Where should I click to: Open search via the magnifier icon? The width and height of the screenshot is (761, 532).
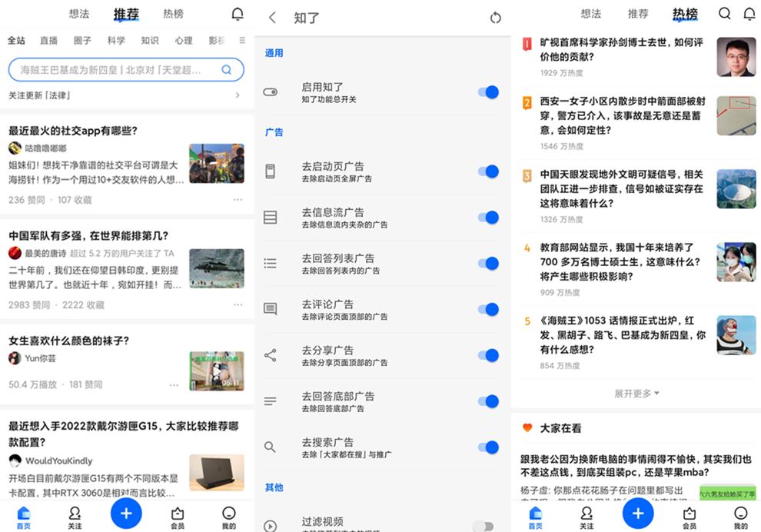click(723, 13)
